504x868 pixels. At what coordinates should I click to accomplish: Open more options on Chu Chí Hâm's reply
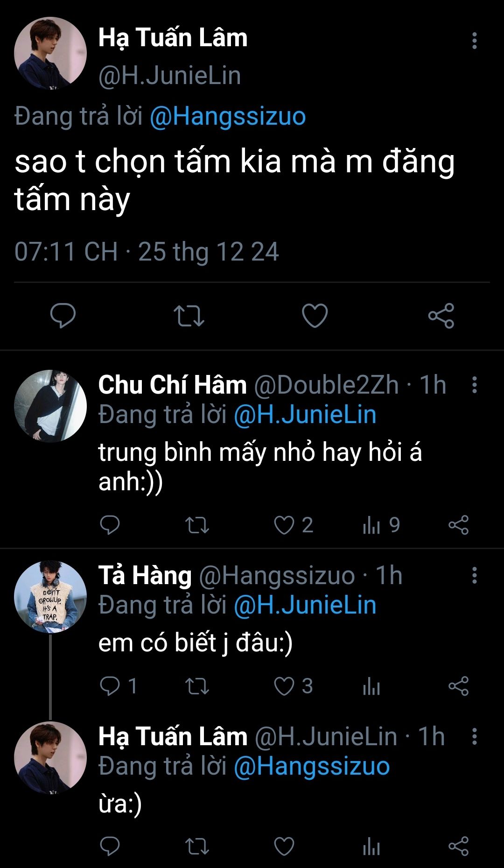tap(474, 385)
